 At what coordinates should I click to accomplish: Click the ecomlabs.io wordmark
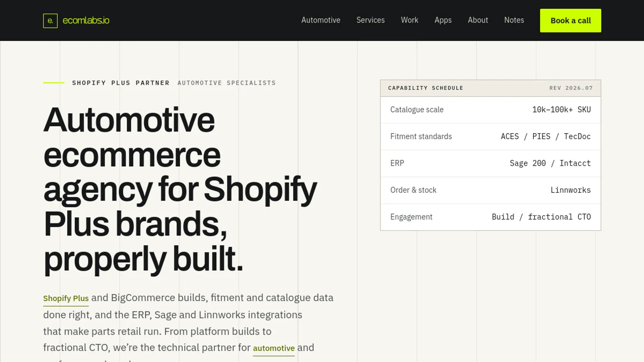tap(86, 21)
